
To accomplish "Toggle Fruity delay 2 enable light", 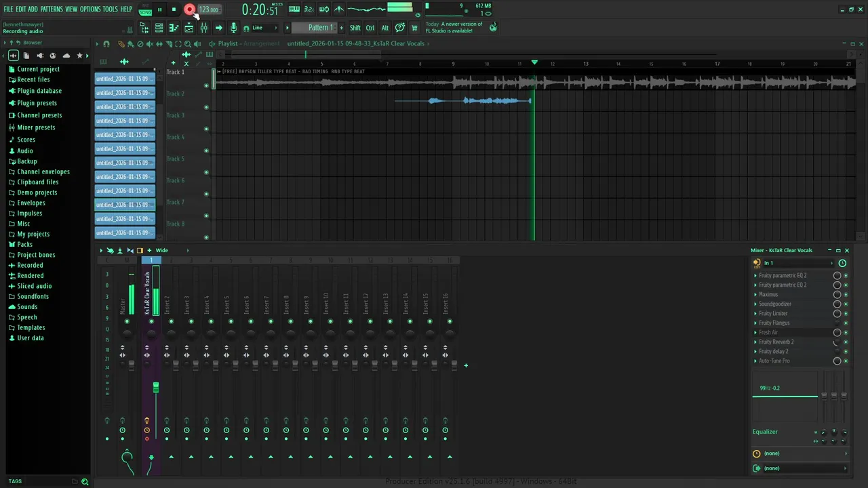I will pyautogui.click(x=846, y=352).
